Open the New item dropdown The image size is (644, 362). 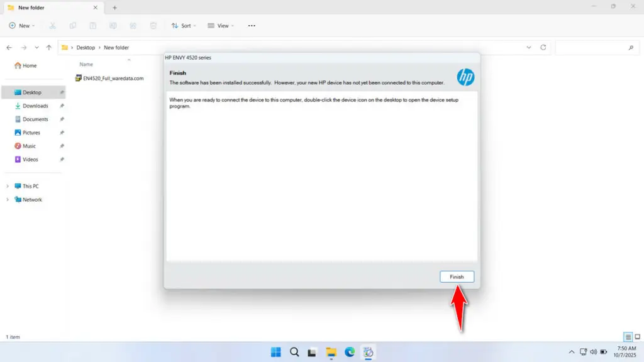(x=22, y=26)
